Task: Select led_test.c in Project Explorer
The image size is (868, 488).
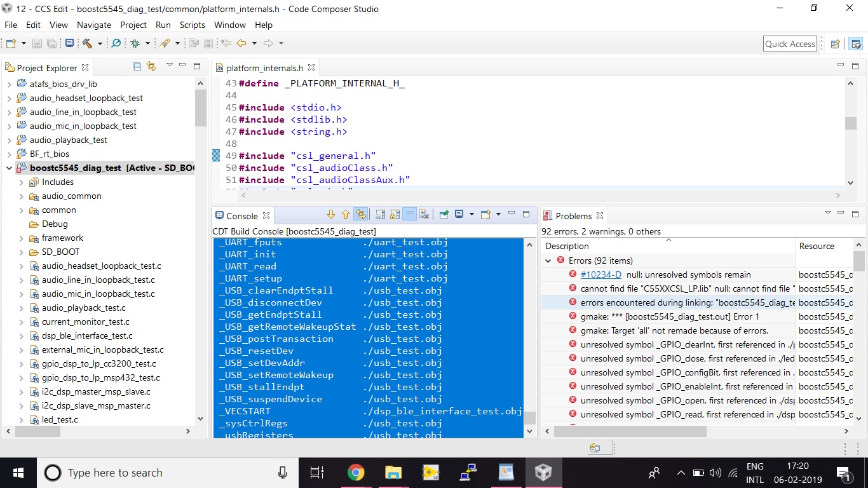Action: [x=60, y=419]
